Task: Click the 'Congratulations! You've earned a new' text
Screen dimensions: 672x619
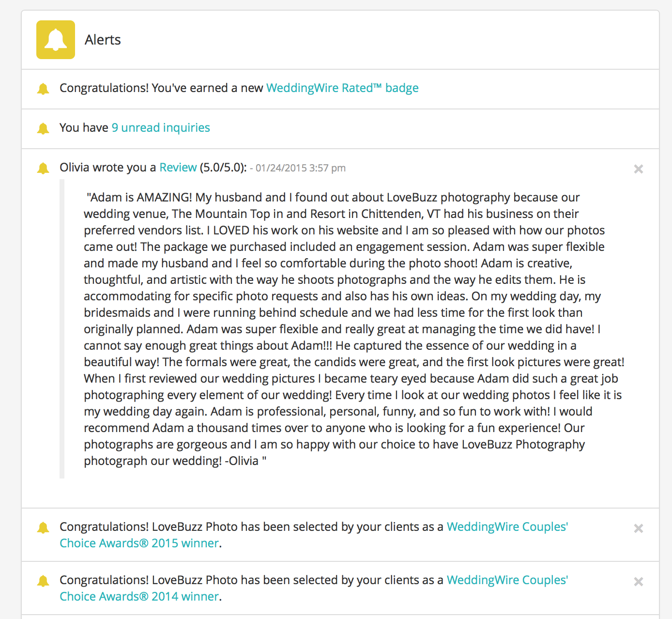Action: click(x=161, y=88)
